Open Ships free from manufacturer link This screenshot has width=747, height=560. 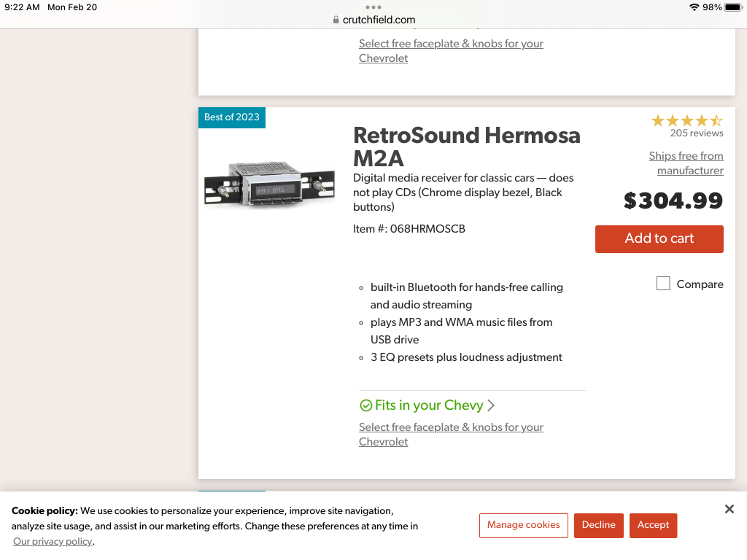[686, 163]
